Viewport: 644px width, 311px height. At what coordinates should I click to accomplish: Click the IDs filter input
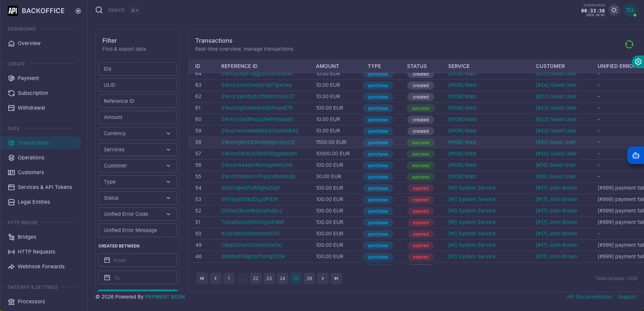138,69
